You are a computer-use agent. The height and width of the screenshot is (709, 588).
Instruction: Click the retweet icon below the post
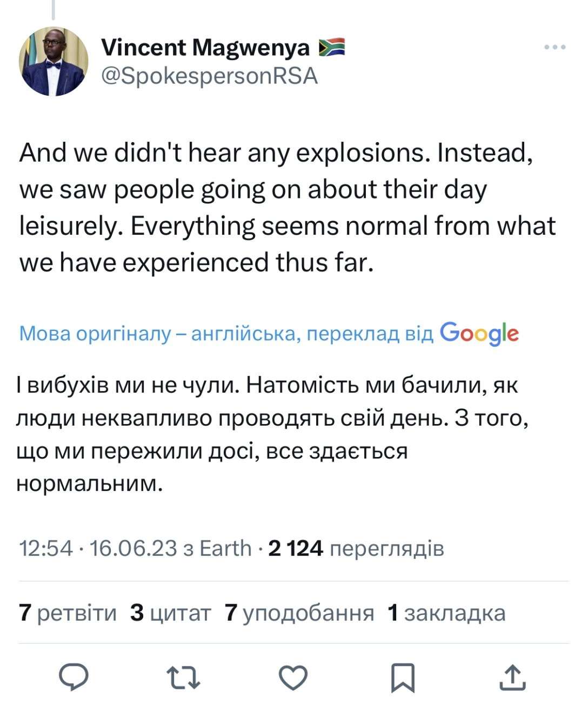pos(184,677)
